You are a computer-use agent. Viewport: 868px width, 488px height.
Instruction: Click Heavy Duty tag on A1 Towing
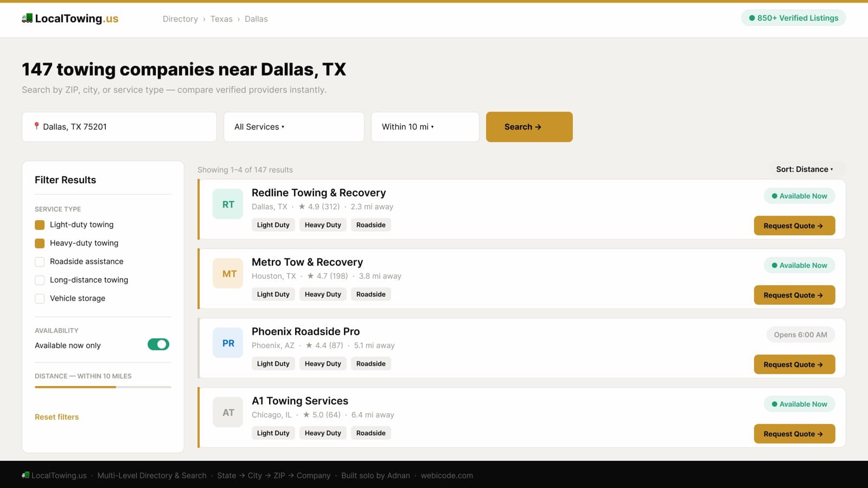323,433
